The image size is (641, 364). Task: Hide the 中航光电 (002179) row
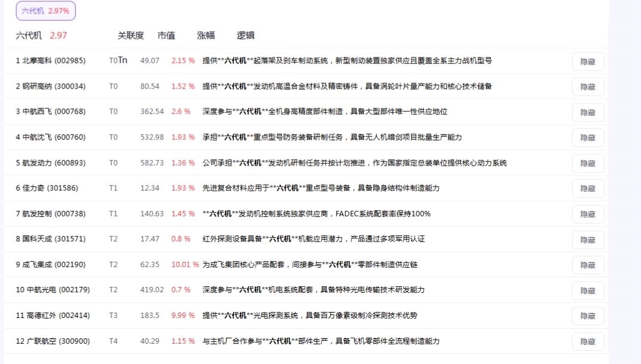click(x=588, y=291)
